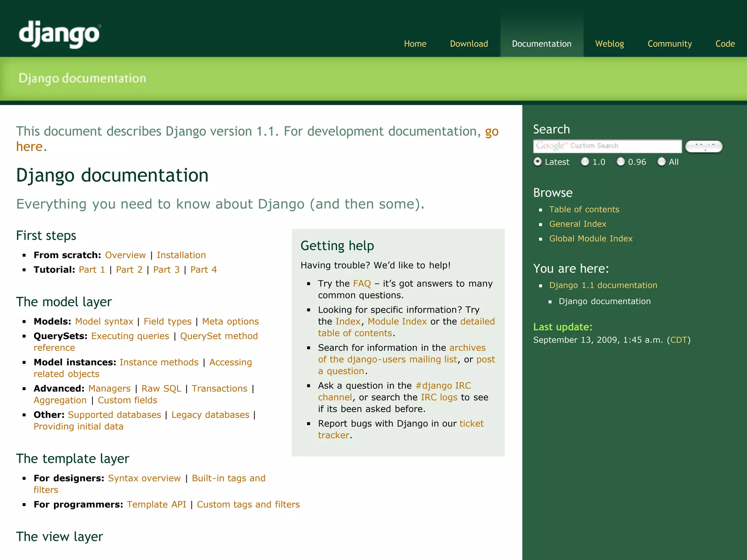Open the Instance methods link
Viewport: 747px width, 560px height.
click(159, 362)
